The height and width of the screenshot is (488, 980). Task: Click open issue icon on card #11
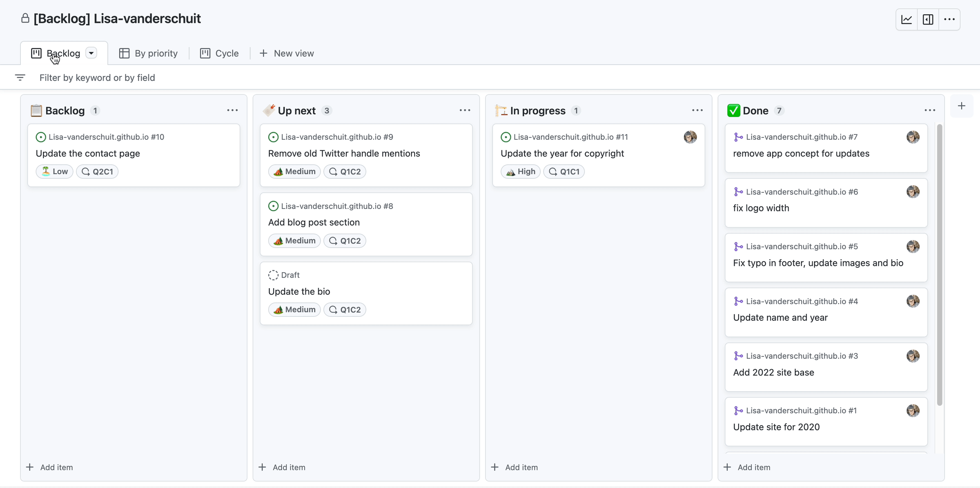point(506,137)
